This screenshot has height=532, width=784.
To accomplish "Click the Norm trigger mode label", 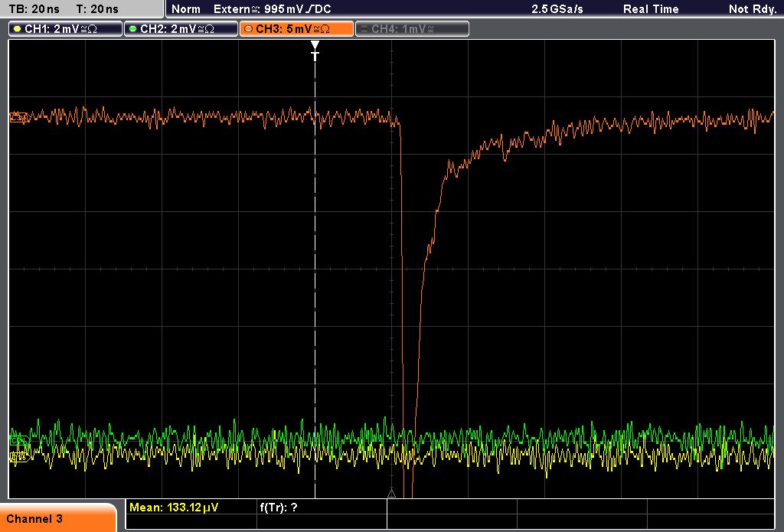I will tap(185, 9).
